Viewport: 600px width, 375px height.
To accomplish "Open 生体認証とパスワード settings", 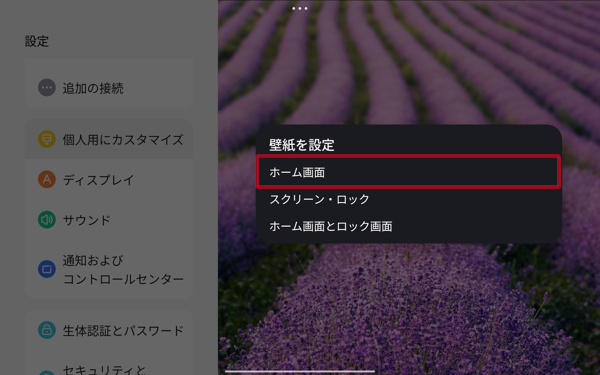I will pyautogui.click(x=109, y=330).
